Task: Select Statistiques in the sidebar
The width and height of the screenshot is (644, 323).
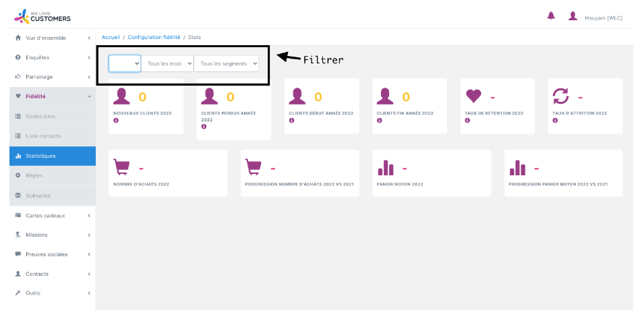Action: (x=52, y=156)
